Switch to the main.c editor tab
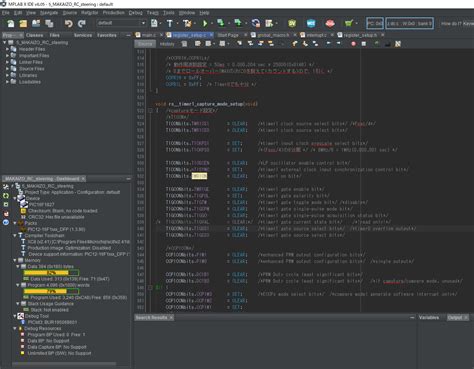This screenshot has height=369, width=474. pos(148,35)
